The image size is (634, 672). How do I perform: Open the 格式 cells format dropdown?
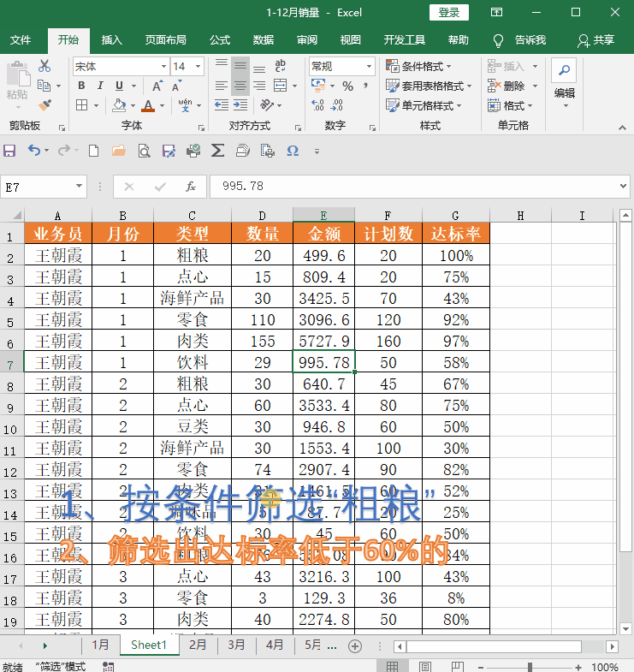pos(510,105)
